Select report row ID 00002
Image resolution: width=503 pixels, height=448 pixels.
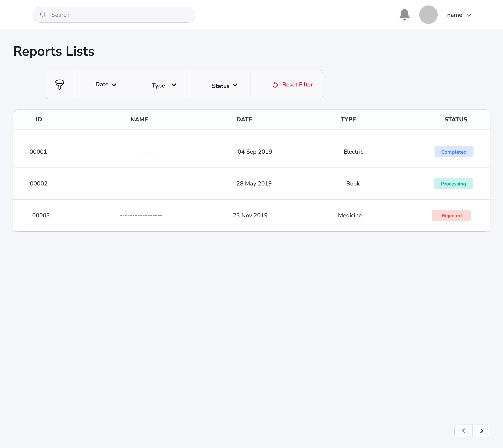(39, 183)
